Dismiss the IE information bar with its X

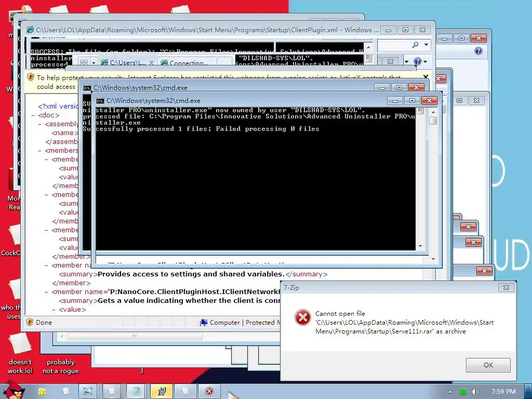coord(426,77)
